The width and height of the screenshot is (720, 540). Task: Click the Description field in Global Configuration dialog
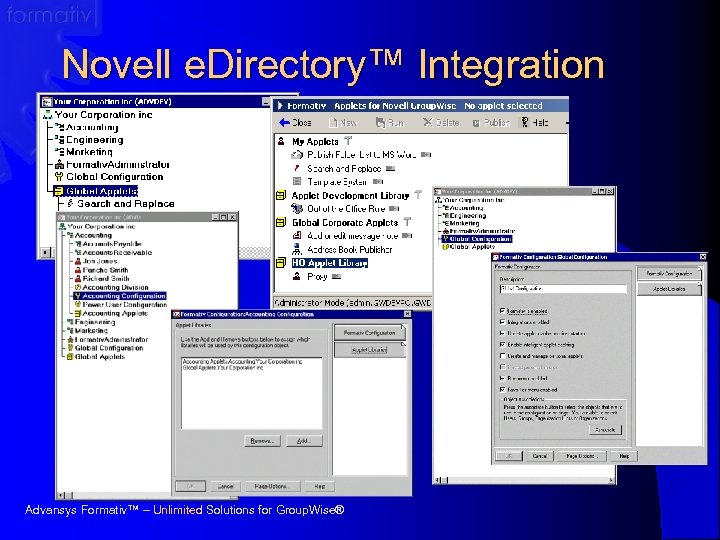[x=563, y=289]
